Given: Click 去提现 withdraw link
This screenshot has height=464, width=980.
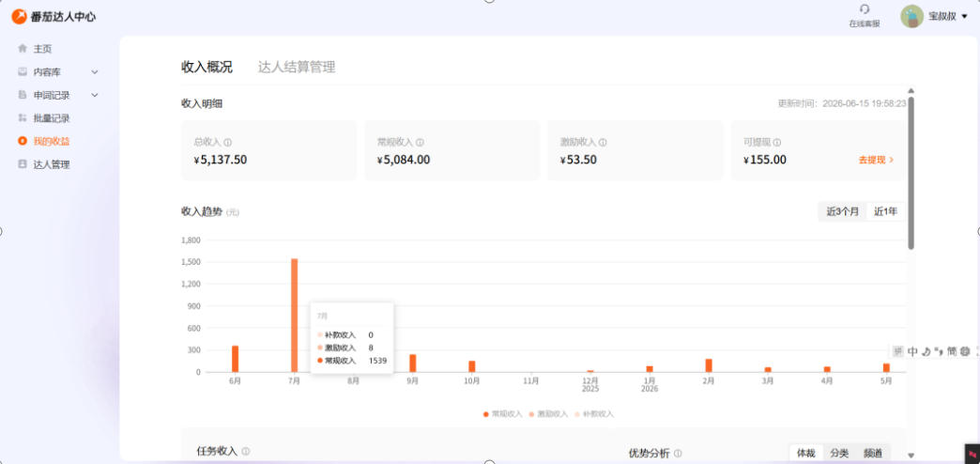Looking at the screenshot, I should click(876, 160).
